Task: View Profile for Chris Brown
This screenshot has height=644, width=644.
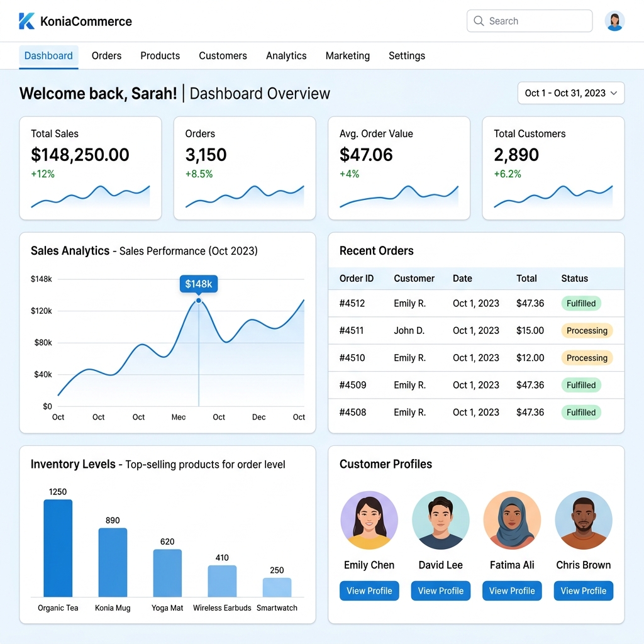Action: 583,591
